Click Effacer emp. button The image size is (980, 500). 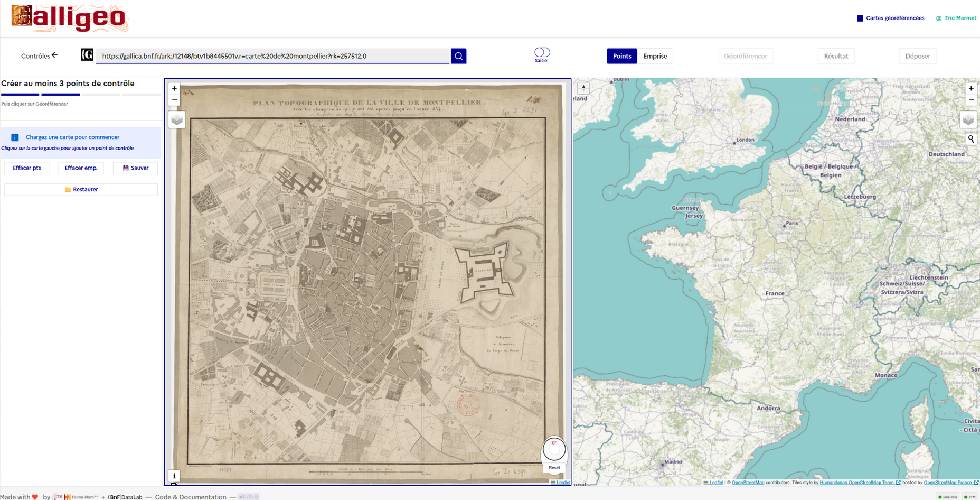pyautogui.click(x=81, y=168)
